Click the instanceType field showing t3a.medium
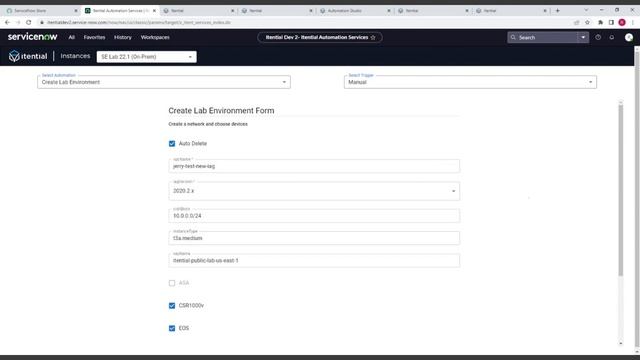The height and width of the screenshot is (360, 640). [x=314, y=238]
